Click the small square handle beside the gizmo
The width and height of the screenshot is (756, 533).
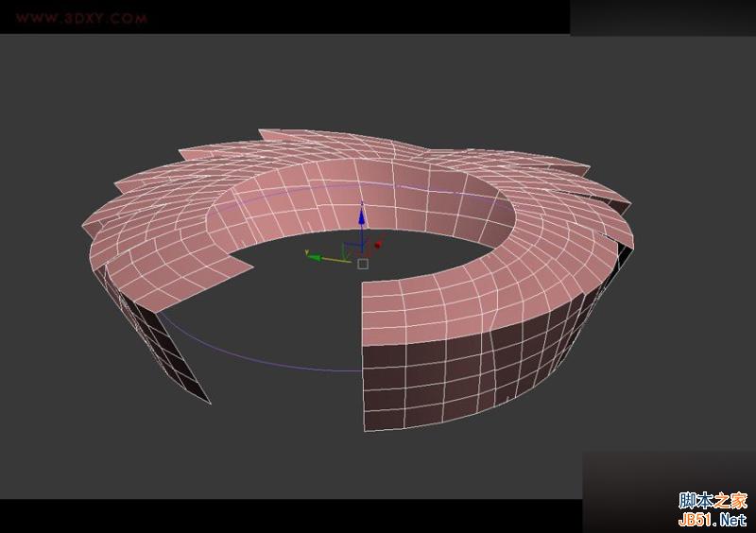click(363, 264)
